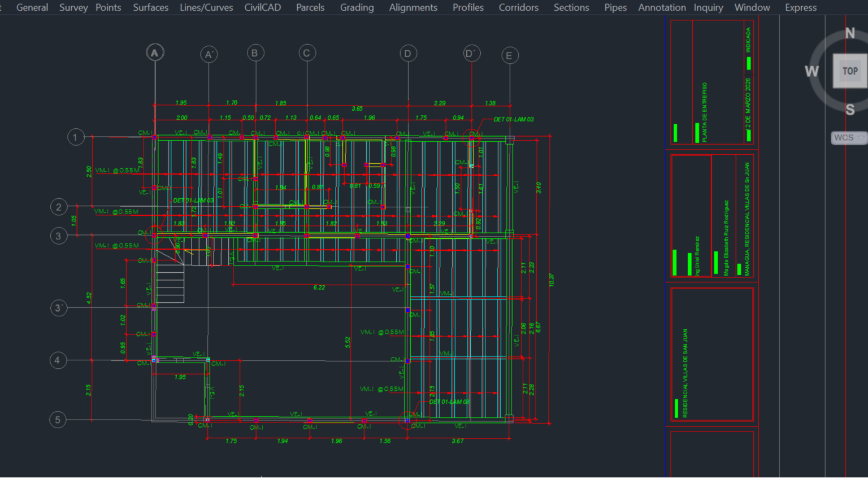Click the N compass letter on ViewCube

[x=850, y=33]
